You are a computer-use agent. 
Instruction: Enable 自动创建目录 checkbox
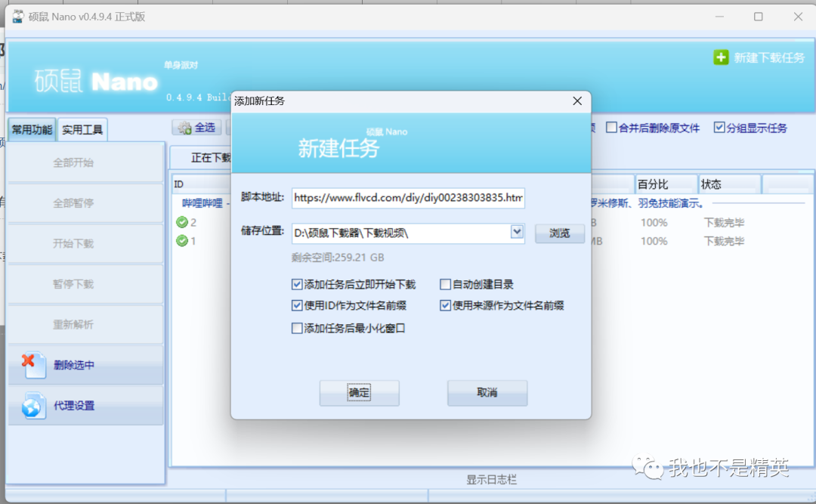445,284
